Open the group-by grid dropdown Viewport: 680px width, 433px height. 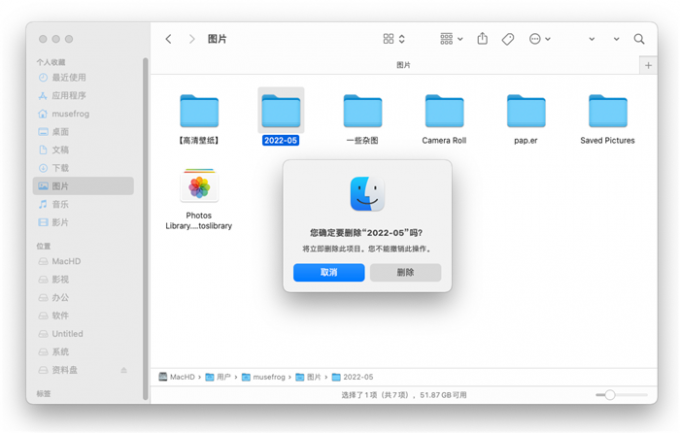click(451, 39)
